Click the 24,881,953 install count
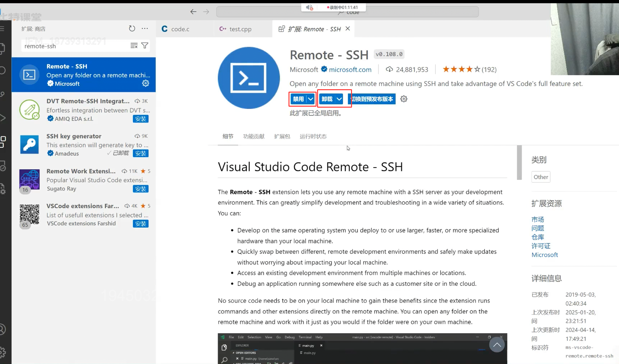 407,70
